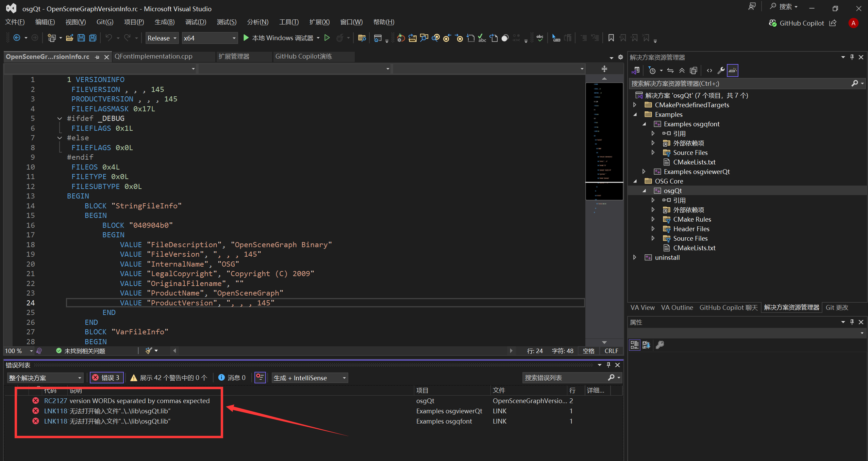Viewport: 868px width, 461px height.
Task: Expand Header Files under osgQt
Action: 653,229
